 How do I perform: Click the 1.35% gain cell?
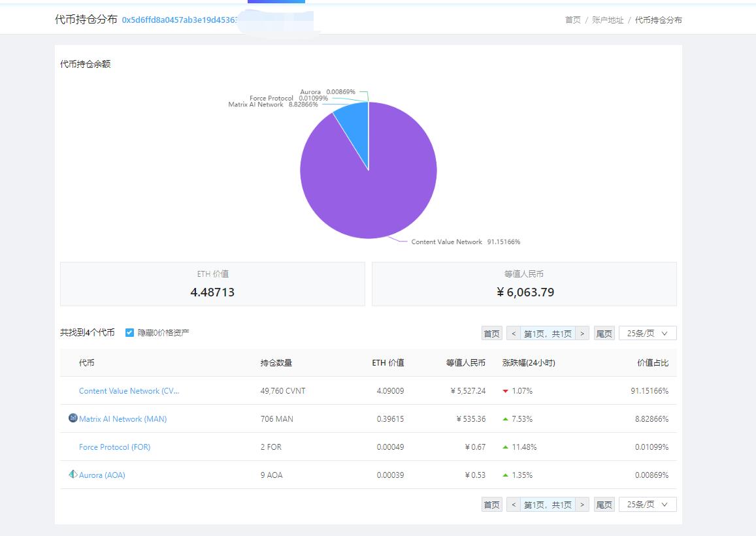(x=518, y=475)
